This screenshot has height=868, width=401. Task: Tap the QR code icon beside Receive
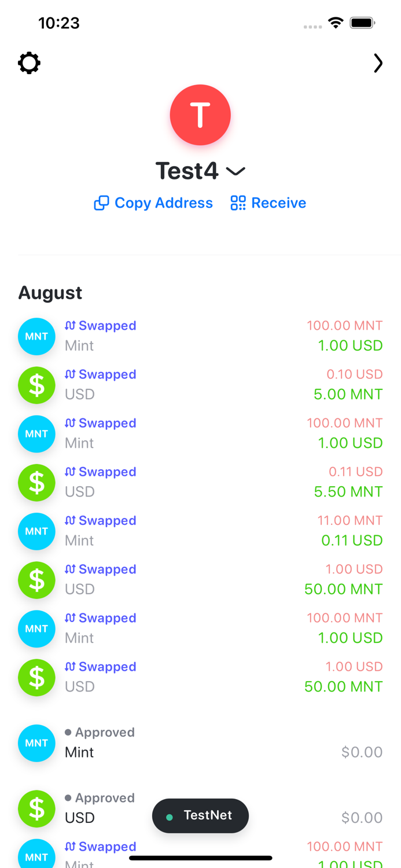(238, 203)
